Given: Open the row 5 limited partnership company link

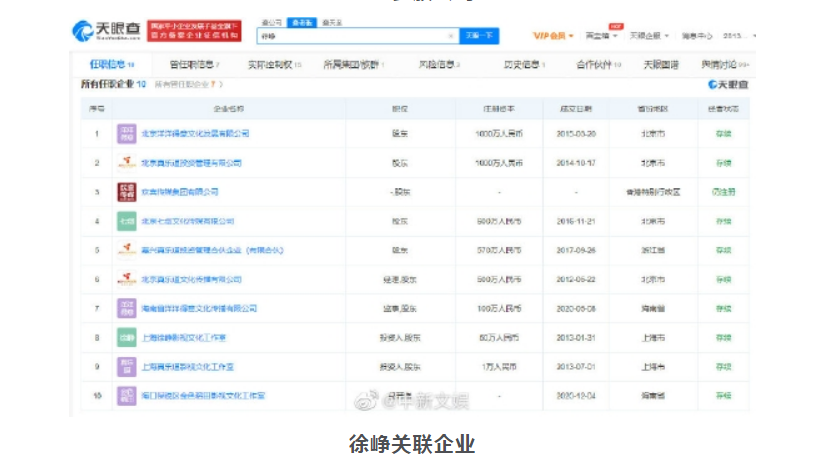Looking at the screenshot, I should pyautogui.click(x=212, y=250).
